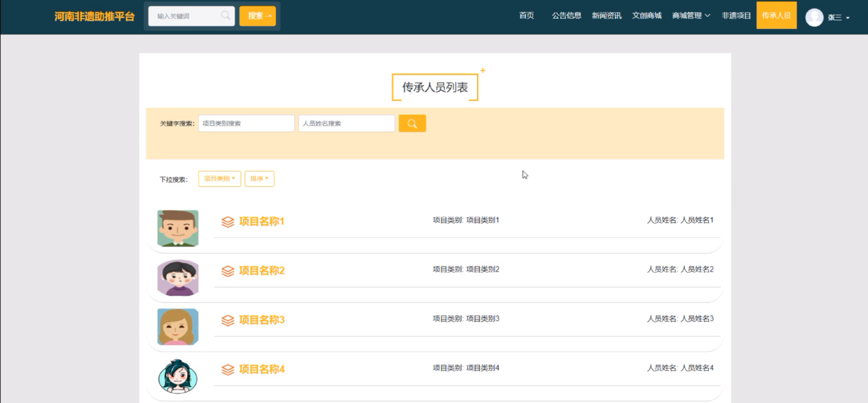Open the first person's cartoon avatar thumbnail
Viewport: 868px width, 403px height.
pyautogui.click(x=178, y=228)
